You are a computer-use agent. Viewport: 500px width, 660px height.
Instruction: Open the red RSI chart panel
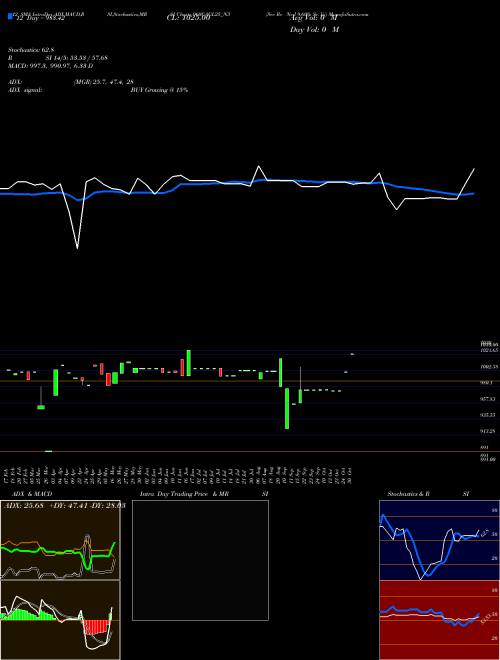point(439,620)
